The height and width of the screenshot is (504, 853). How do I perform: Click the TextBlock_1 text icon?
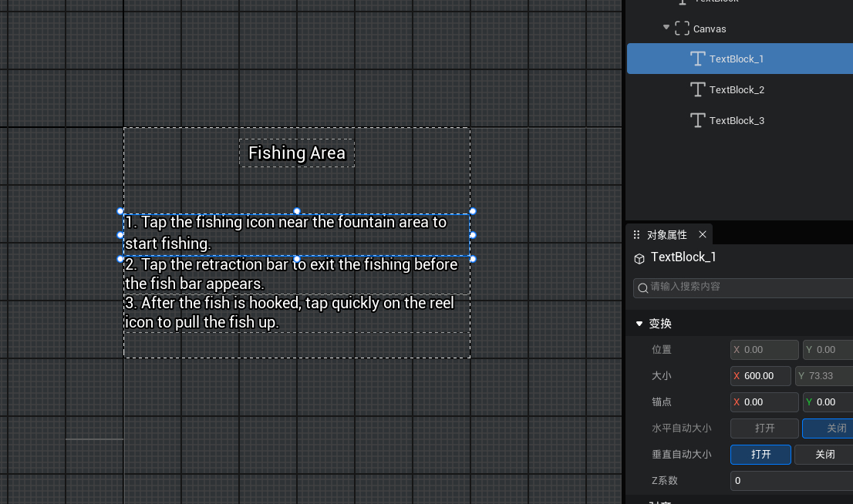(x=697, y=59)
